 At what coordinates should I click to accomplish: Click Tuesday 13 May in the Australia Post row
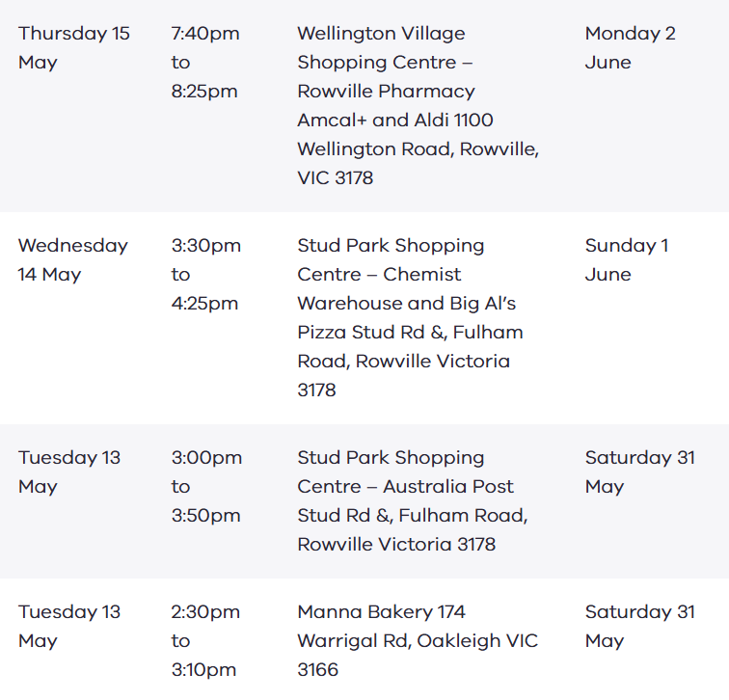(x=69, y=471)
